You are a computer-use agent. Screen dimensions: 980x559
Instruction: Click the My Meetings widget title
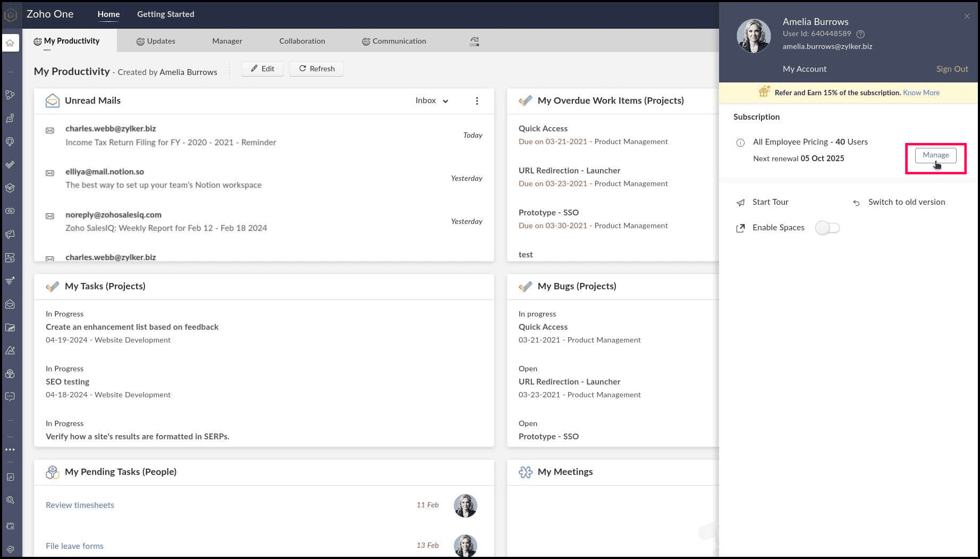tap(565, 472)
